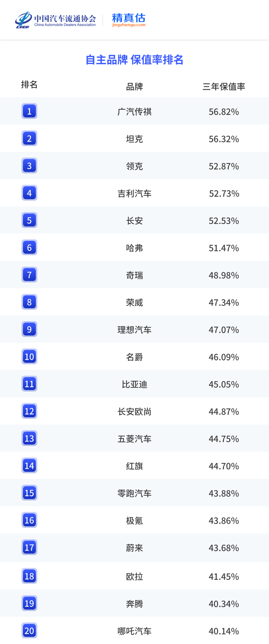Click the China Automobile Dealers Association logo
This screenshot has height=644, width=269.
coord(56,20)
